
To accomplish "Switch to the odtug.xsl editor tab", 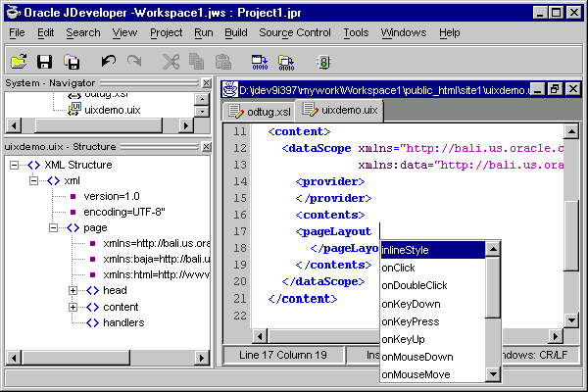I will coord(260,112).
